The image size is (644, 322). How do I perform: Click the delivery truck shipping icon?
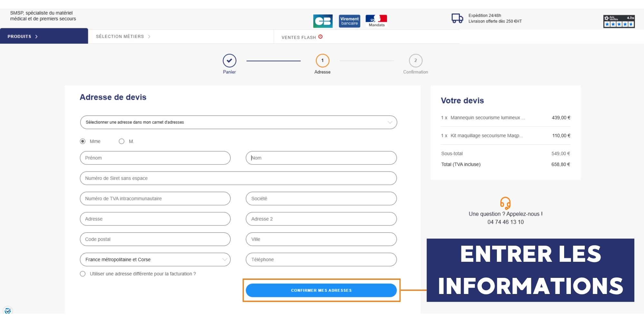457,18
